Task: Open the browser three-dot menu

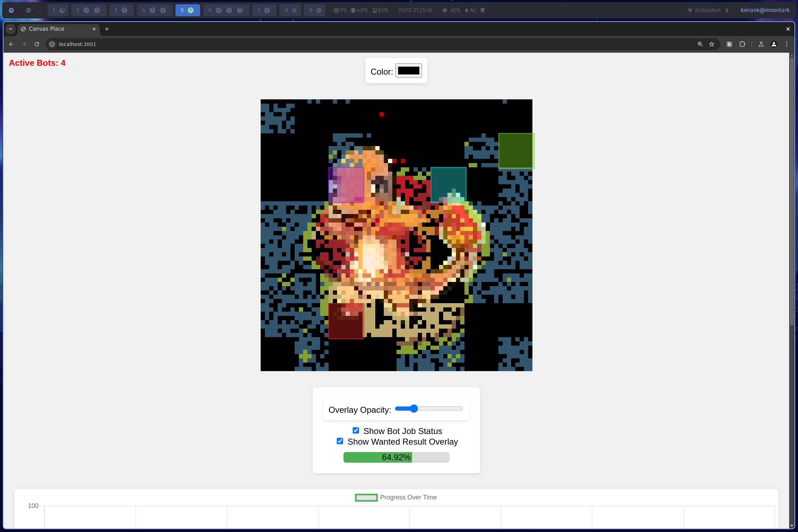Action: tap(787, 44)
